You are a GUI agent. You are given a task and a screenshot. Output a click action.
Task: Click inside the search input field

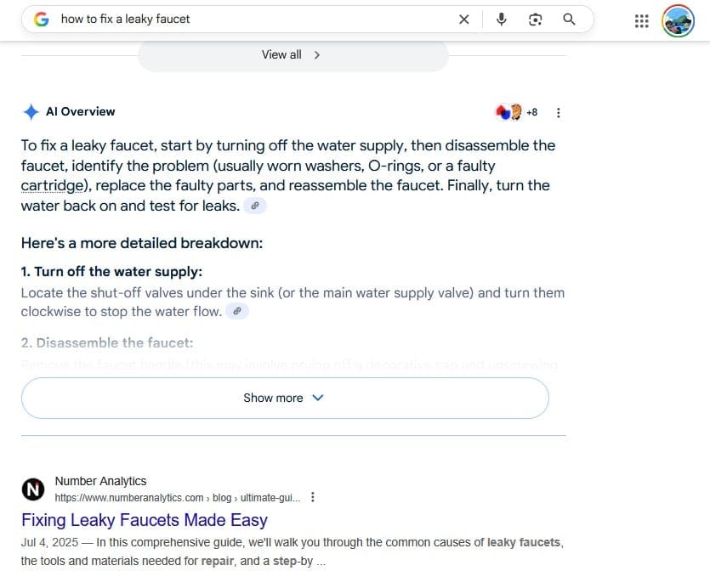click(213, 19)
